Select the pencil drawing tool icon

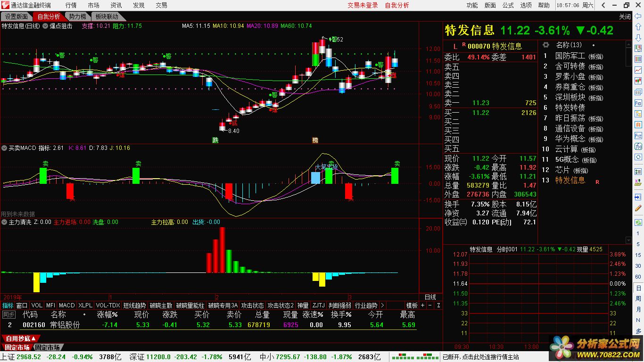click(x=638, y=208)
